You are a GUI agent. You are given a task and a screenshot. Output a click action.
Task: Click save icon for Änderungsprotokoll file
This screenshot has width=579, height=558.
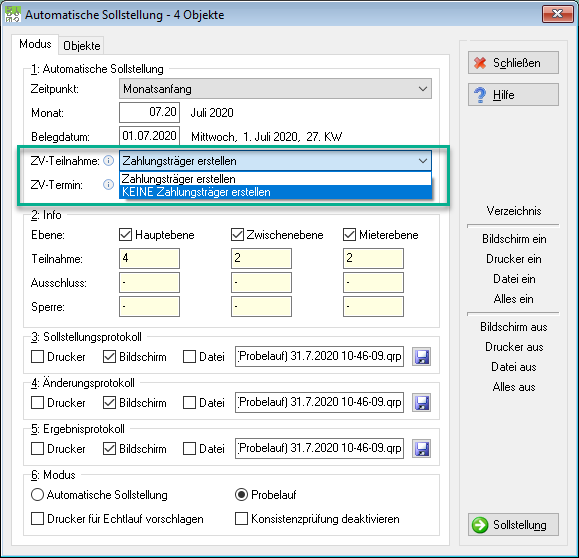pos(421,403)
